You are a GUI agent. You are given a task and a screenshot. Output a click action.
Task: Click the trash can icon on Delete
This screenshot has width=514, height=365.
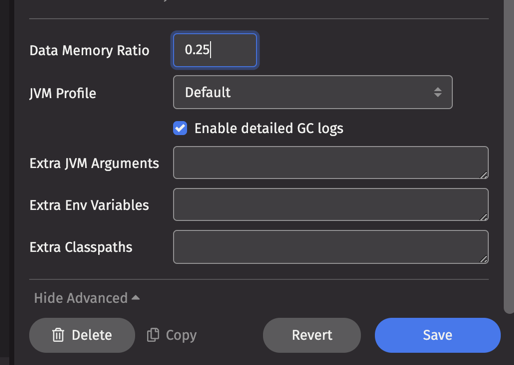click(58, 335)
